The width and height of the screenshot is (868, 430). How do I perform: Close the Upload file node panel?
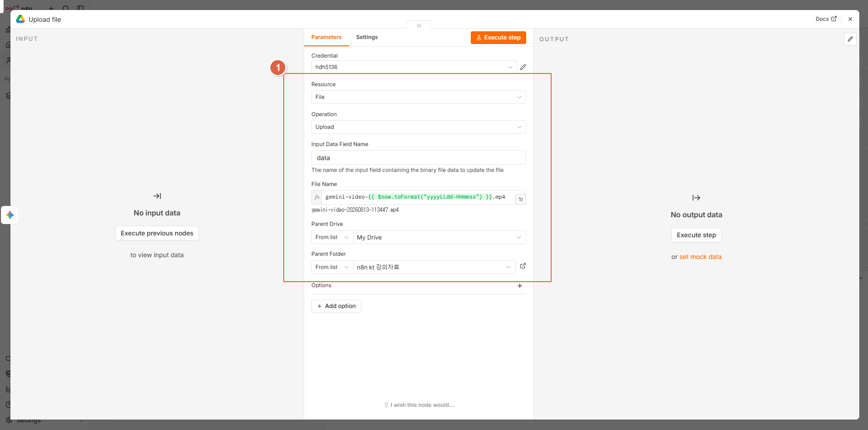coord(850,19)
